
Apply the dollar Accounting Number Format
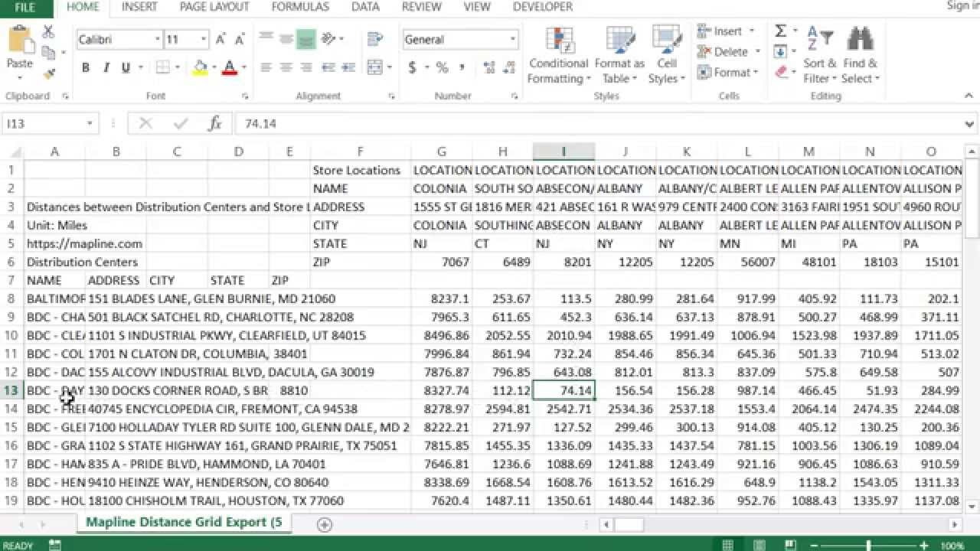coord(412,67)
